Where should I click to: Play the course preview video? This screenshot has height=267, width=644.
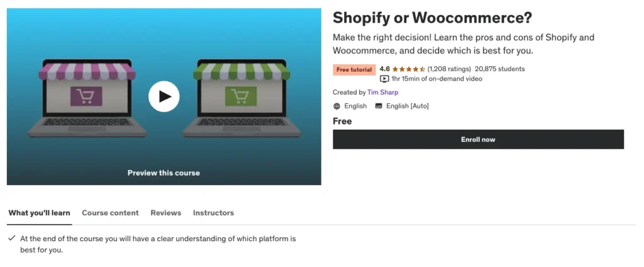point(164,96)
